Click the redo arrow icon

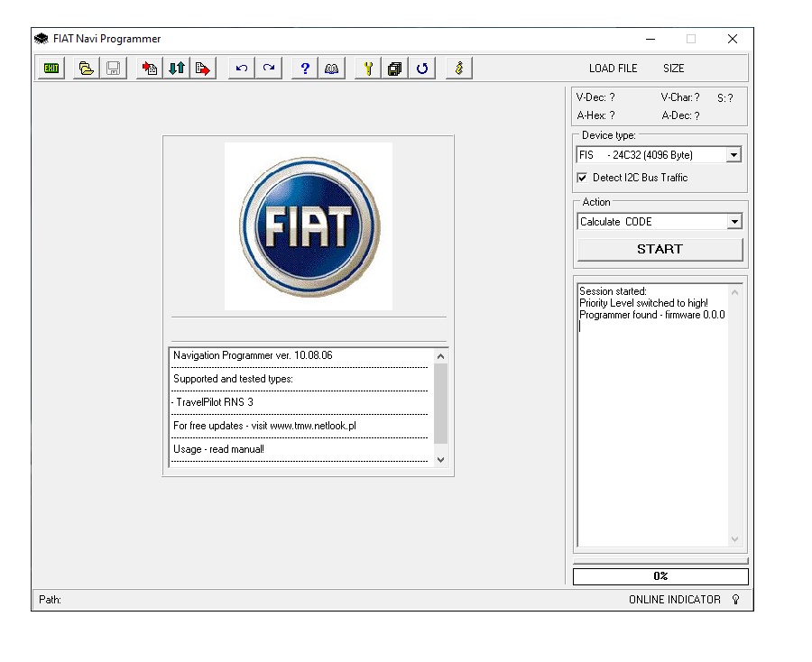point(269,69)
